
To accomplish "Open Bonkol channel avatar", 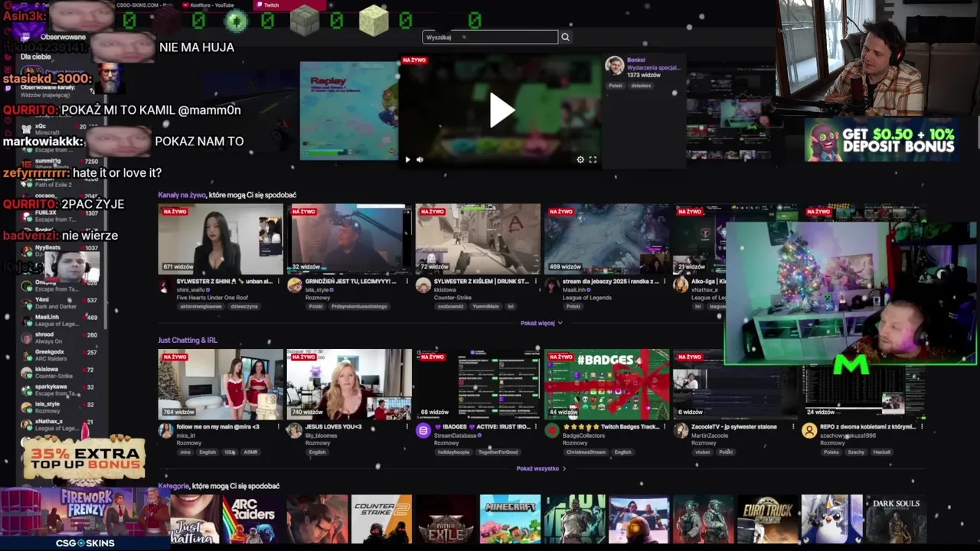I will click(614, 66).
